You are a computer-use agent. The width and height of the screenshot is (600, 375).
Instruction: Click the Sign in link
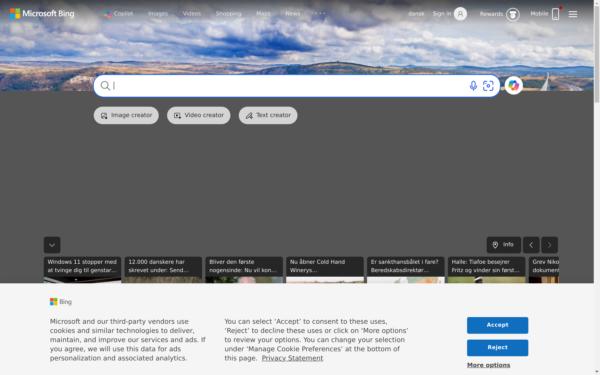tap(442, 14)
